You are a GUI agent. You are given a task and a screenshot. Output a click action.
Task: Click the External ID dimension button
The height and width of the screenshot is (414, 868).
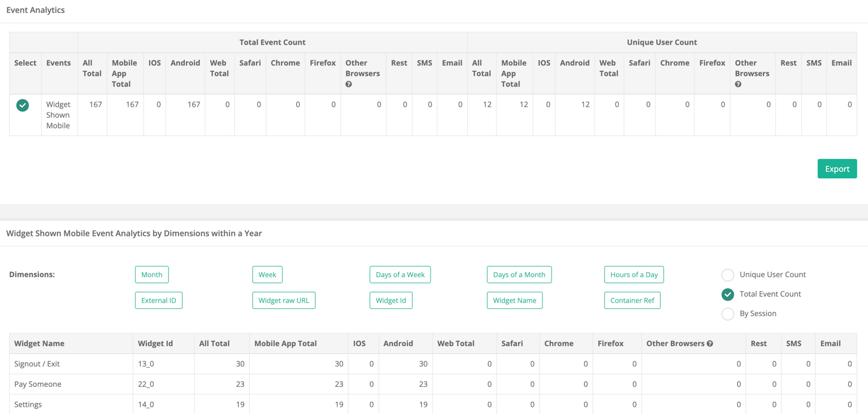(x=158, y=300)
